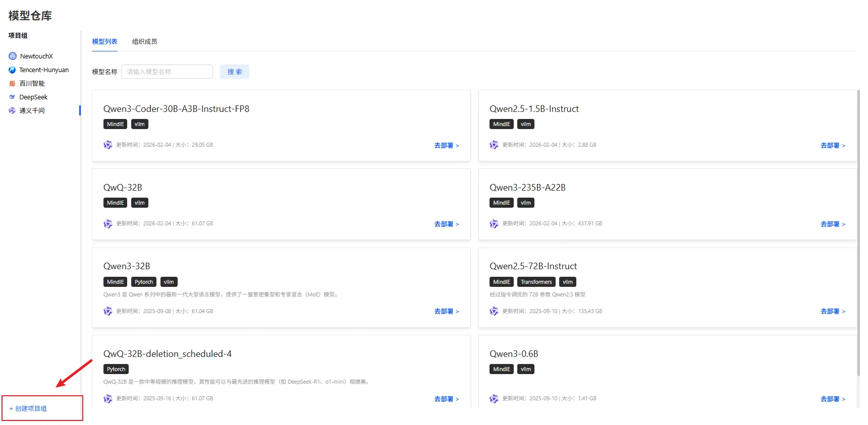The image size is (868, 425).
Task: Click the vllm tag on QwQ-32B card
Action: tap(140, 203)
